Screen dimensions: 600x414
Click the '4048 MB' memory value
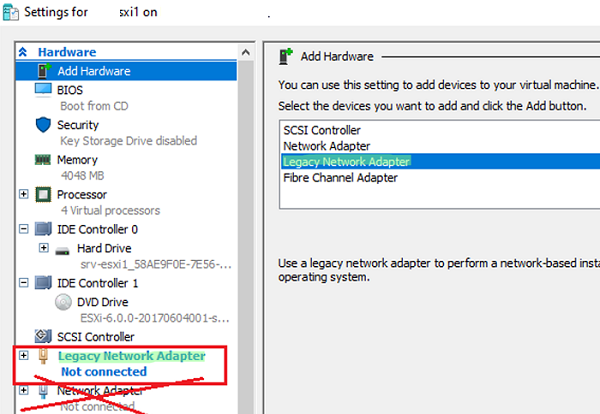click(82, 176)
